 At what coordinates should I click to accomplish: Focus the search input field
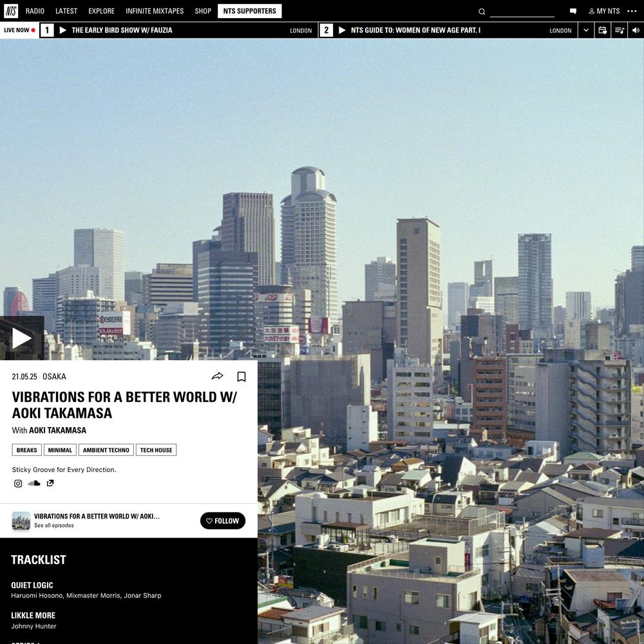coord(522,12)
